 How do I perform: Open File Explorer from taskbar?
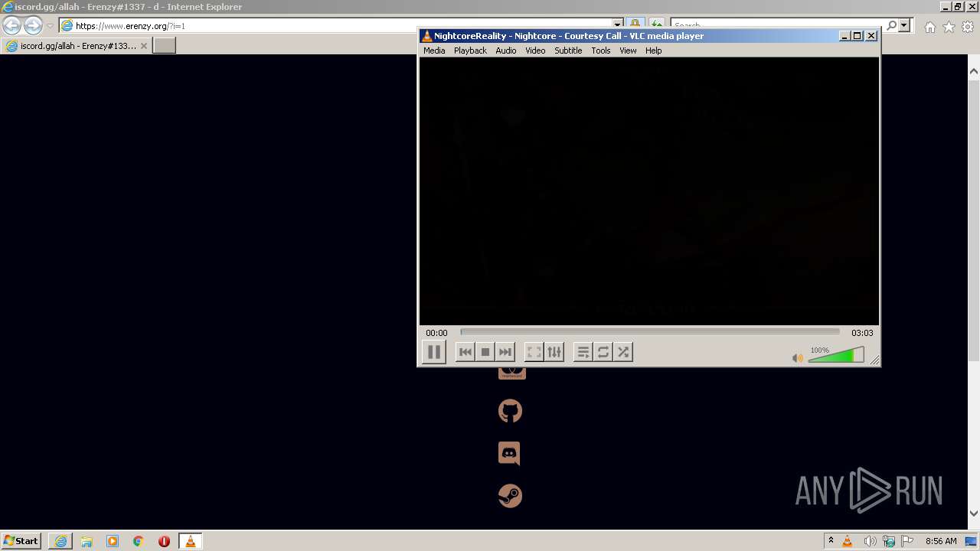[87, 541]
